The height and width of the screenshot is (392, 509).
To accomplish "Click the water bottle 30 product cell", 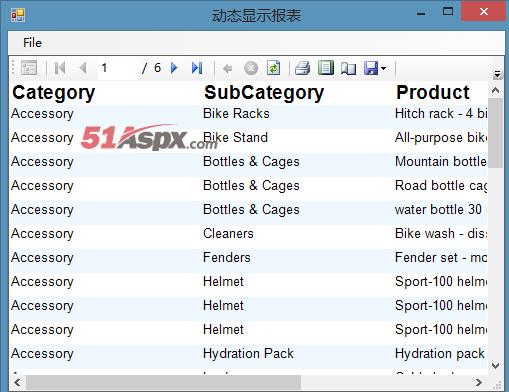I will pos(441,209).
